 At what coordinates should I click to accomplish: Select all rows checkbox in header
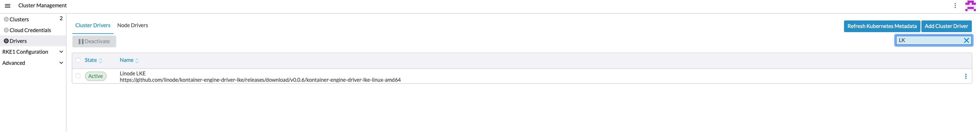[78, 60]
